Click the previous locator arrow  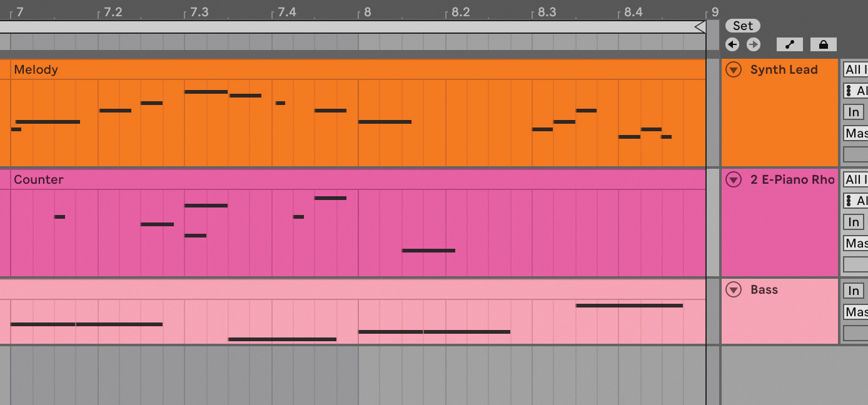732,44
